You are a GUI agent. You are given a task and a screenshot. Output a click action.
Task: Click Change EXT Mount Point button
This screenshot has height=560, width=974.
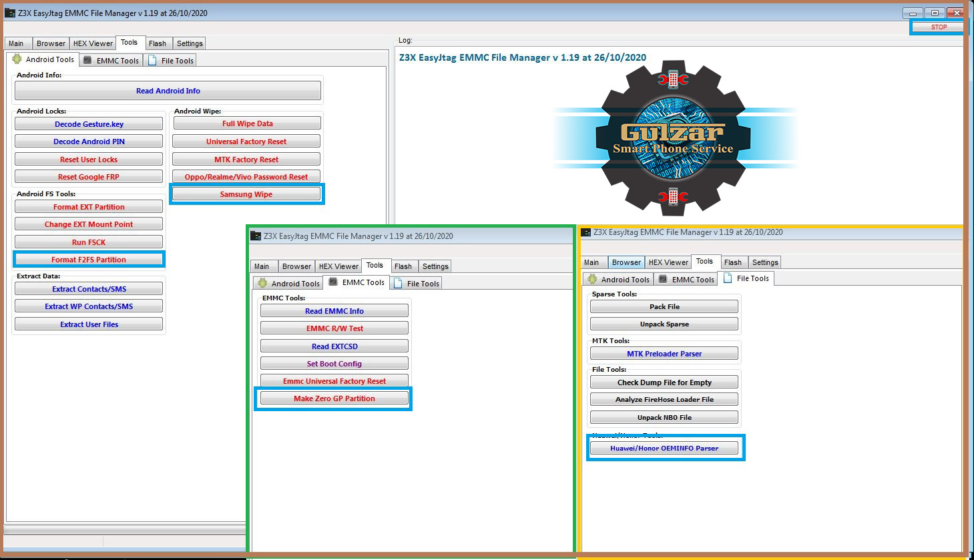89,224
